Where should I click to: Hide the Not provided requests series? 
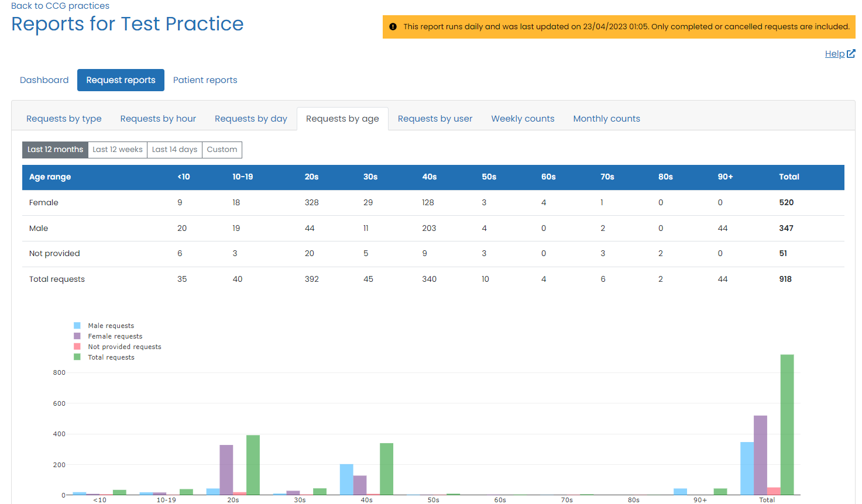[x=124, y=347]
